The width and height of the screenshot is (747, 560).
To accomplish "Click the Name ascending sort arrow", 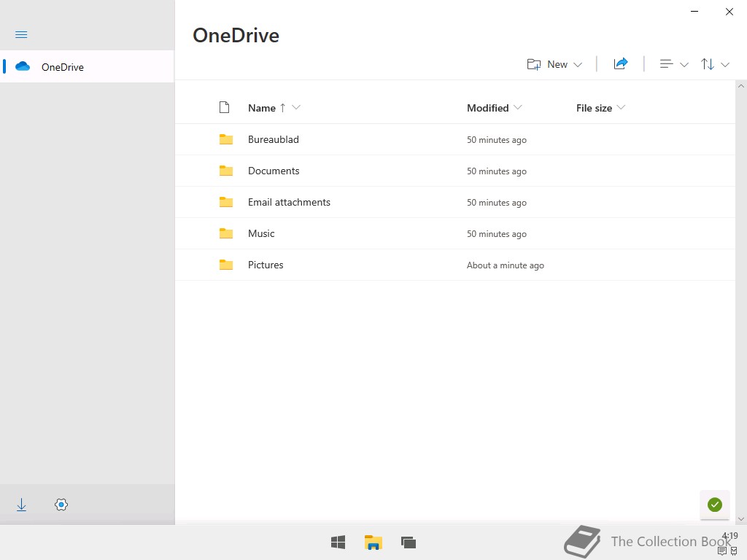I will coord(282,108).
